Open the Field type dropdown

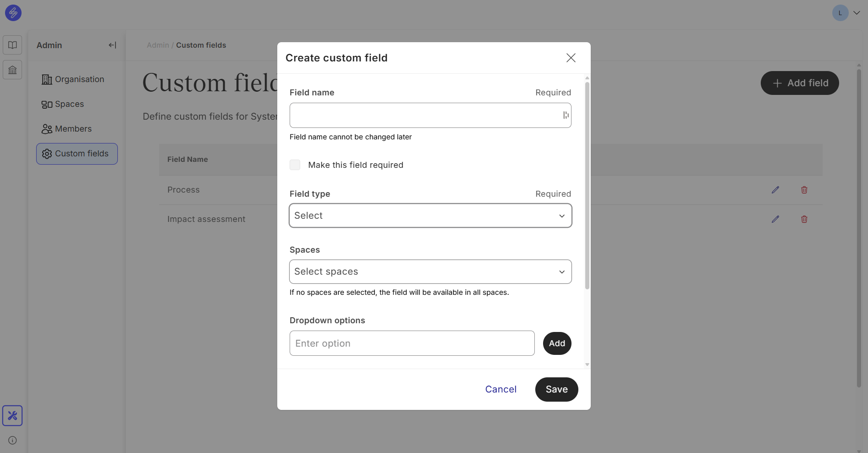[430, 215]
